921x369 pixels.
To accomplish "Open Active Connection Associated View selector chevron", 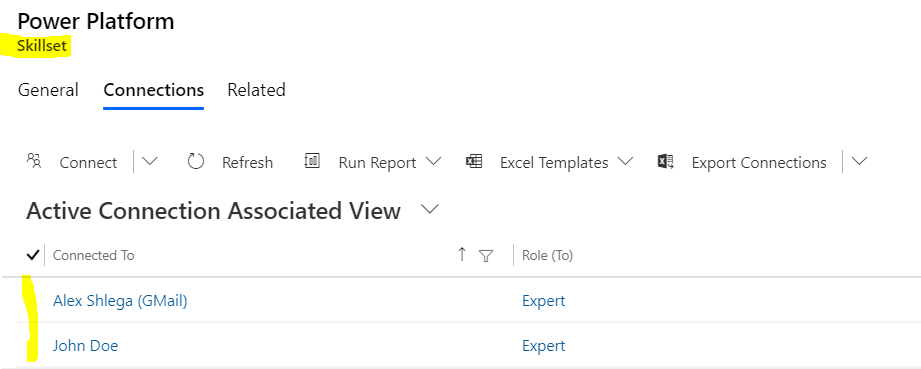I will (431, 209).
